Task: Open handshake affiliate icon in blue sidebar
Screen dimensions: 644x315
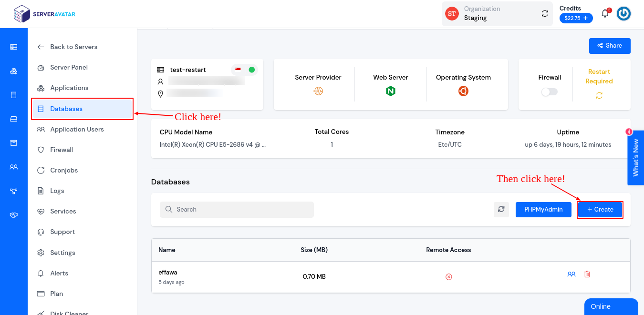Action: pyautogui.click(x=14, y=215)
